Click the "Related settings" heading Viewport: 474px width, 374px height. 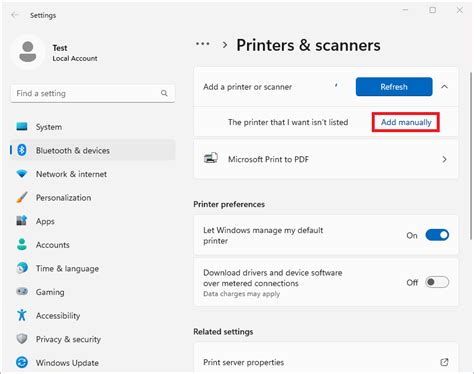coord(223,332)
